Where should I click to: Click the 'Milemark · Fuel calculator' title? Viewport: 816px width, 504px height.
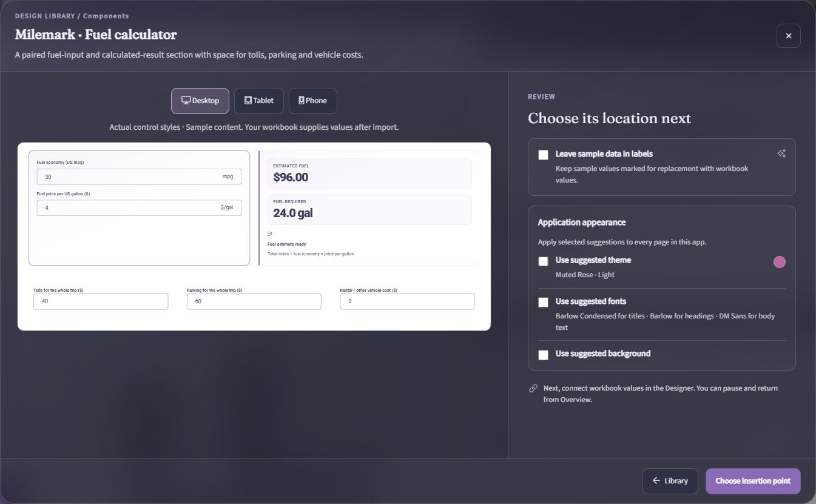click(96, 35)
